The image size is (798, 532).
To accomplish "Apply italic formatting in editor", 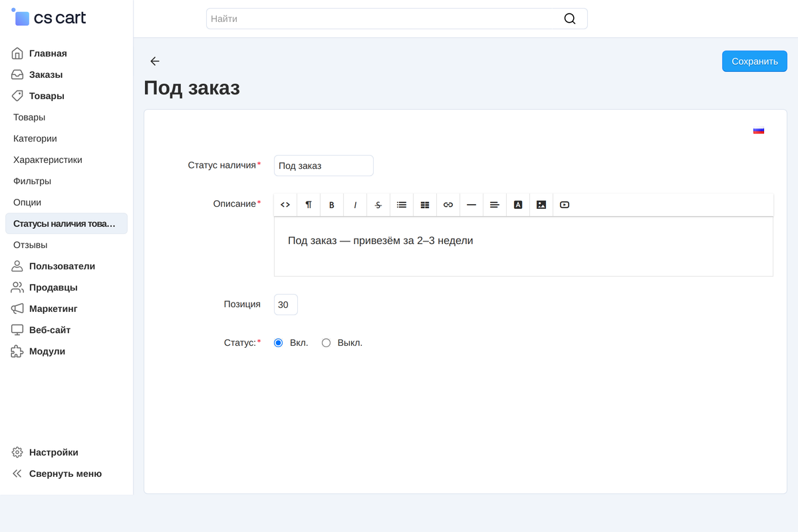I will (x=355, y=205).
